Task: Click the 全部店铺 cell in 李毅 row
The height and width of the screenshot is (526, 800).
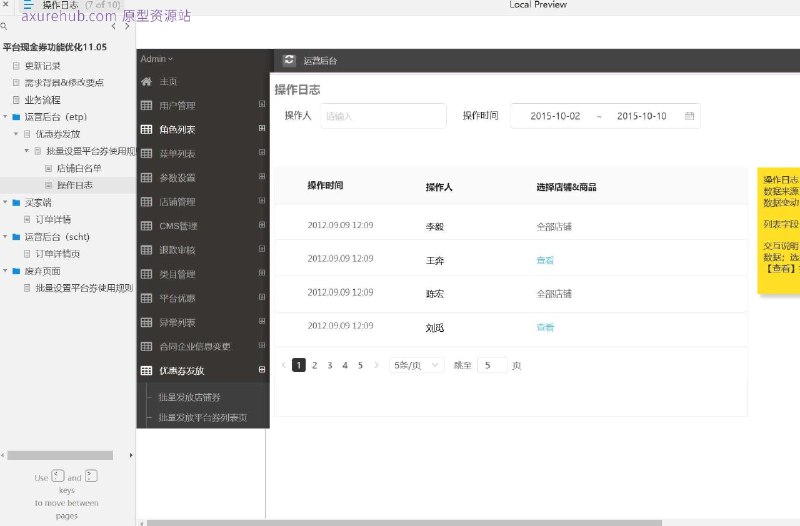Action: (x=554, y=227)
